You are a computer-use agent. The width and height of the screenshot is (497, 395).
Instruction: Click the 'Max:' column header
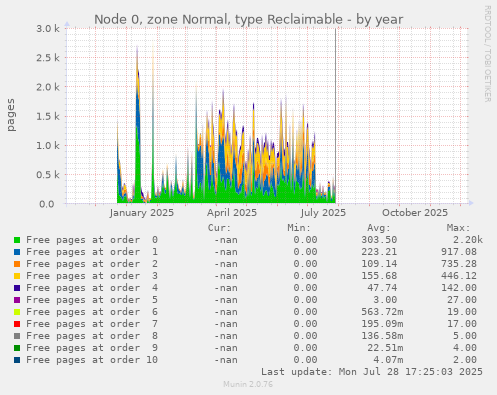[458, 228]
